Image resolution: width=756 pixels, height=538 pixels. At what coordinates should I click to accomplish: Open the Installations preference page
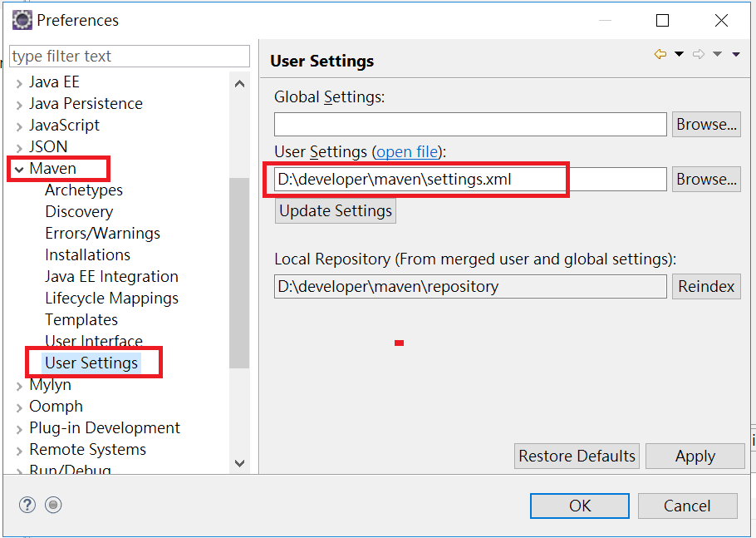click(88, 254)
